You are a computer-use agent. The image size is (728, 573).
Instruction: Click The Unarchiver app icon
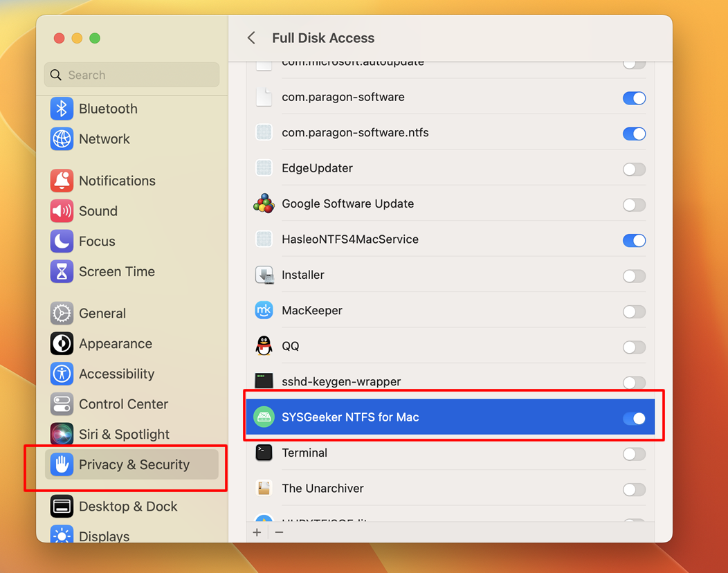pyautogui.click(x=264, y=488)
